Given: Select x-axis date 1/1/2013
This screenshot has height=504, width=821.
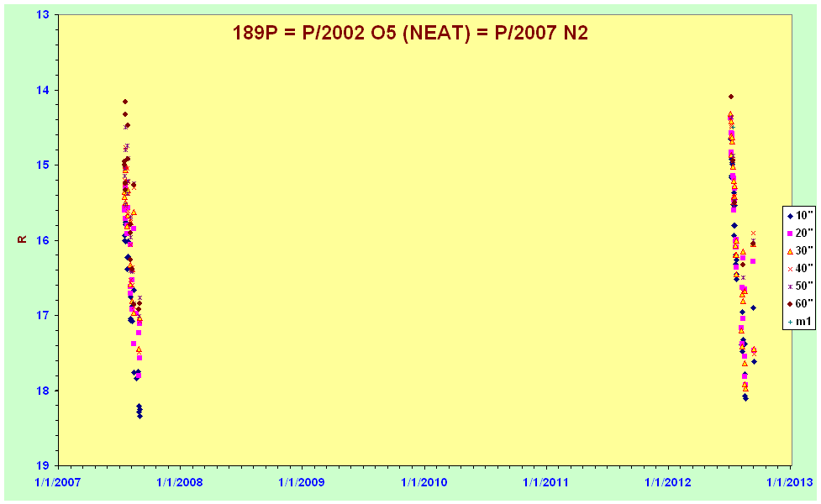Looking at the screenshot, I should click(x=790, y=482).
